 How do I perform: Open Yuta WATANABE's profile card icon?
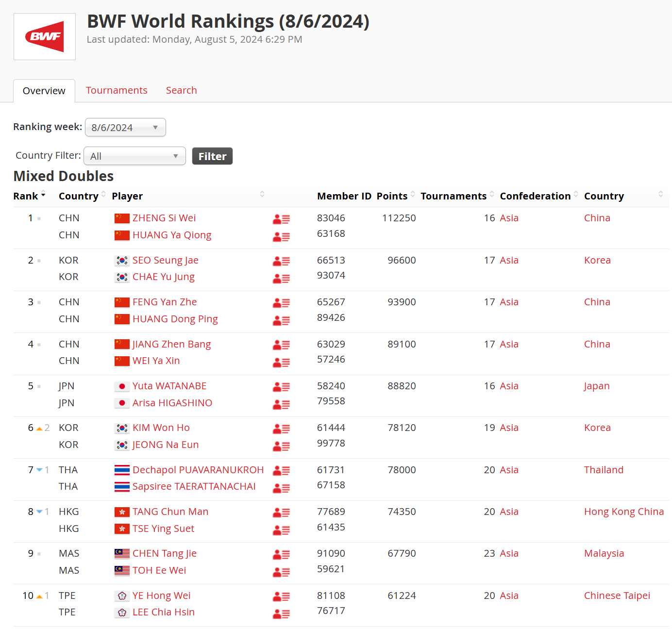[281, 387]
